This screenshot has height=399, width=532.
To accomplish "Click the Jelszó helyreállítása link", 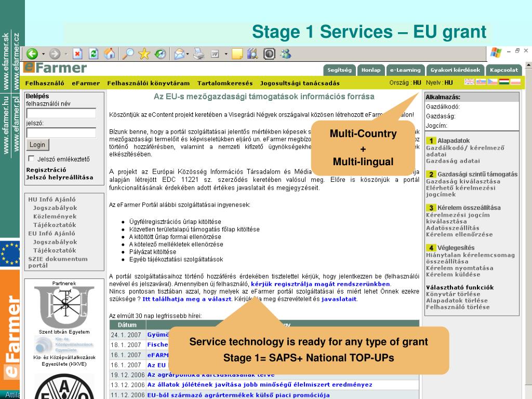I will click(x=60, y=178).
